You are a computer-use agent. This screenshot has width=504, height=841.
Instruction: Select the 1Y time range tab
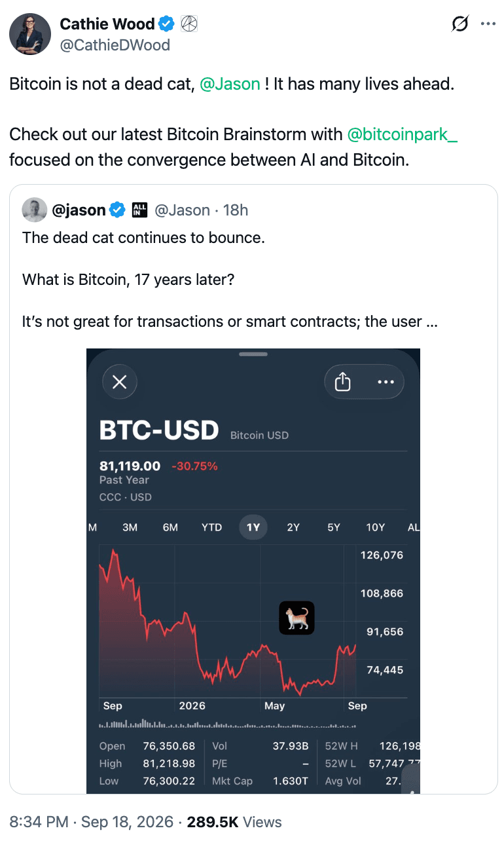pyautogui.click(x=253, y=527)
